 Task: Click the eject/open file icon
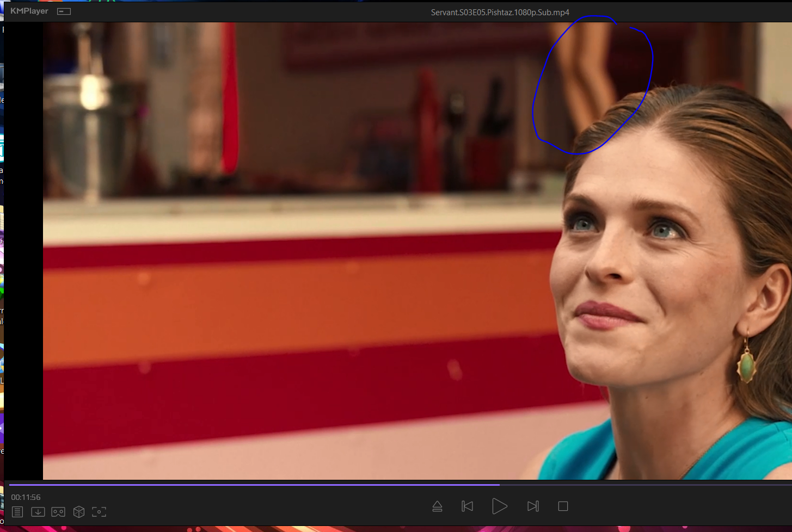[437, 506]
